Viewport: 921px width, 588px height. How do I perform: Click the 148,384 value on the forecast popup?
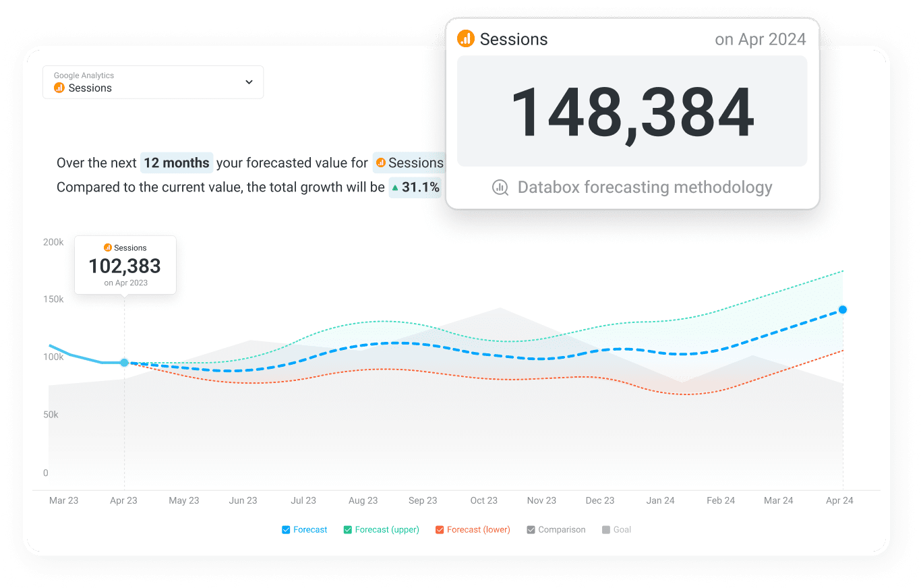tap(632, 111)
